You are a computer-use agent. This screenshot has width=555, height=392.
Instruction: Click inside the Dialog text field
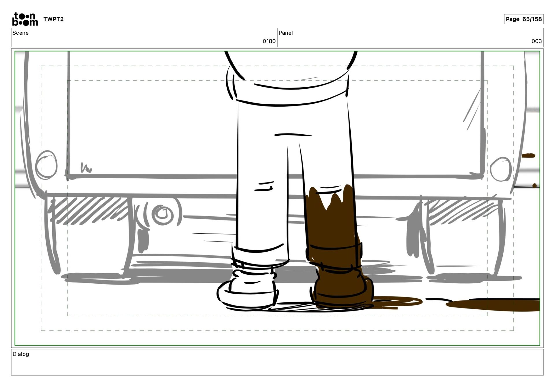(277, 365)
